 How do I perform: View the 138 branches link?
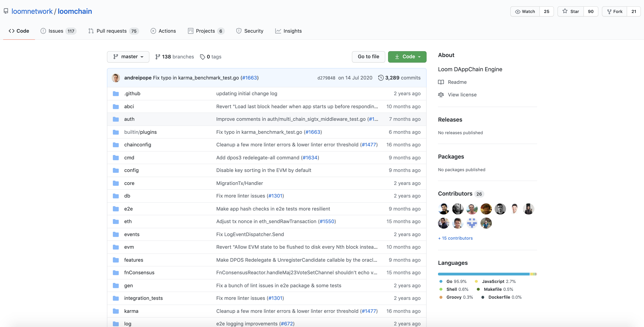[175, 57]
